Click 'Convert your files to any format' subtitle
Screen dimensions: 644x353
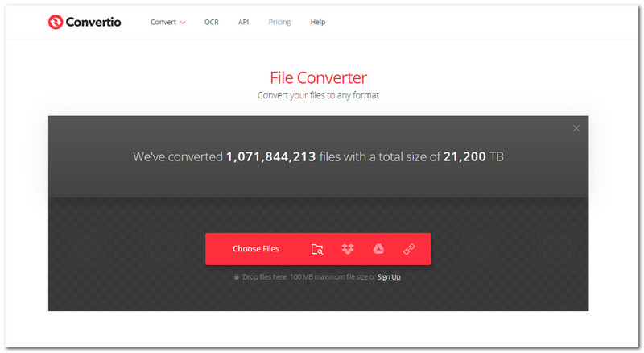tap(318, 95)
